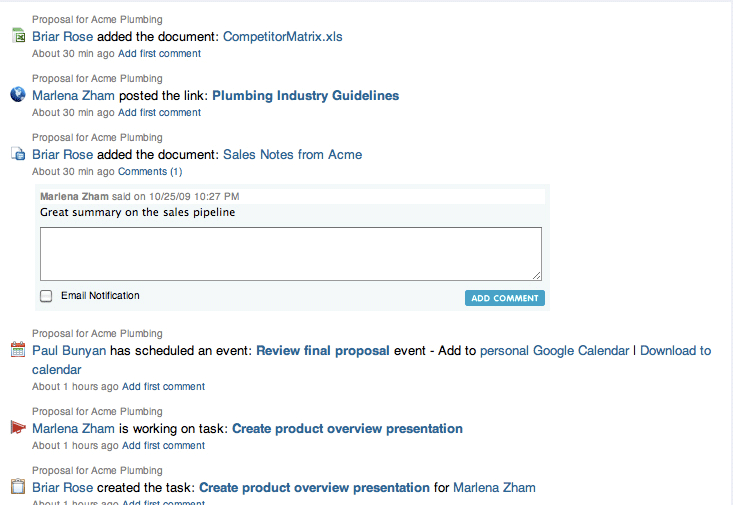Click the resize handle of the comment box

(x=537, y=275)
